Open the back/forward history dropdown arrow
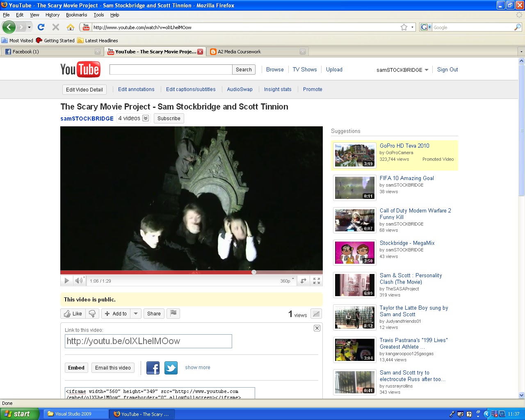This screenshot has height=420, width=525. pos(29,27)
